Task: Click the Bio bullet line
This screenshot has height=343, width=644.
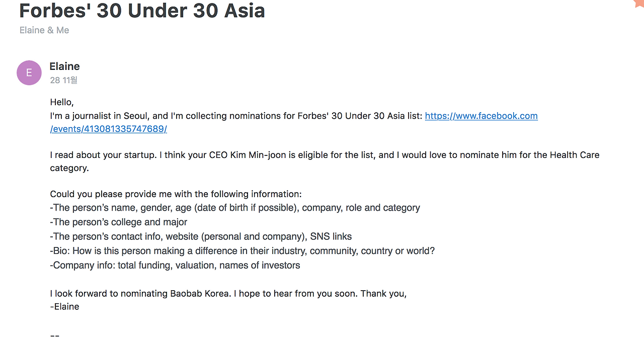Action: 242,251
